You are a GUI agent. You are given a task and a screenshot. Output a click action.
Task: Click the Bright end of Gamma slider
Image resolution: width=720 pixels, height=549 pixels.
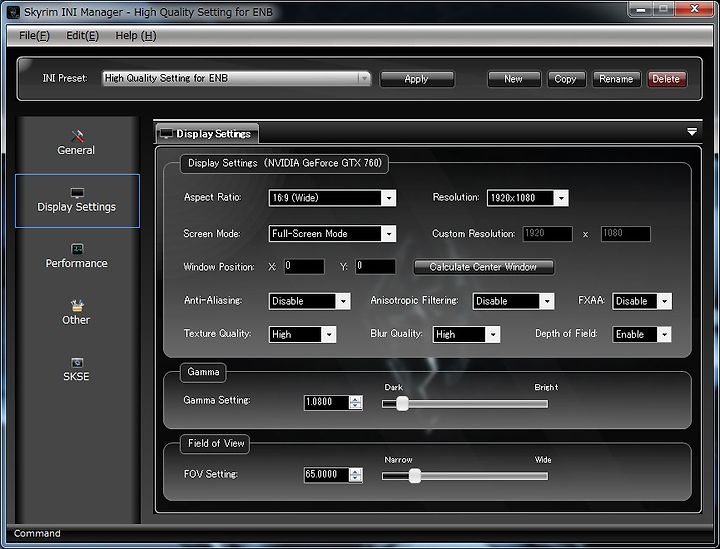[546, 387]
